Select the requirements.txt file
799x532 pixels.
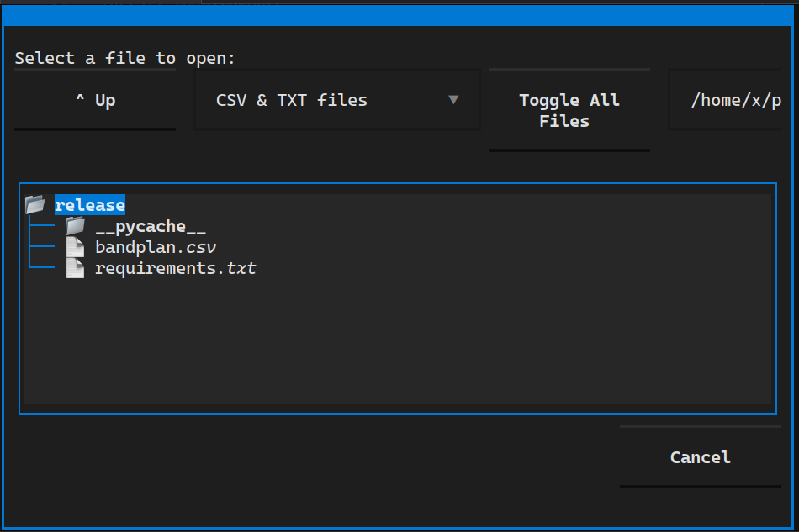(176, 267)
